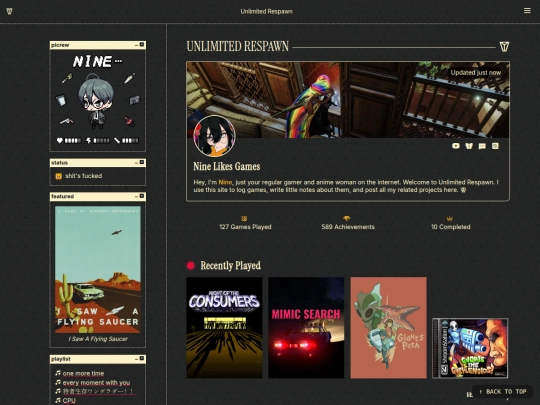
Task: Click the highlighted 'Nine' name in the bio
Action: 225,182
